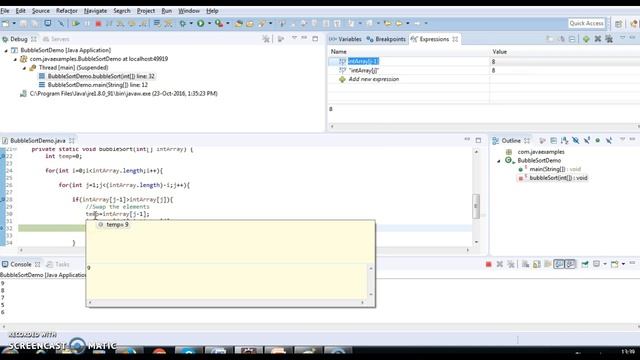Viewport: 640px width, 360px height.
Task: Select the "intArray[j]" expression row
Action: [484, 71]
